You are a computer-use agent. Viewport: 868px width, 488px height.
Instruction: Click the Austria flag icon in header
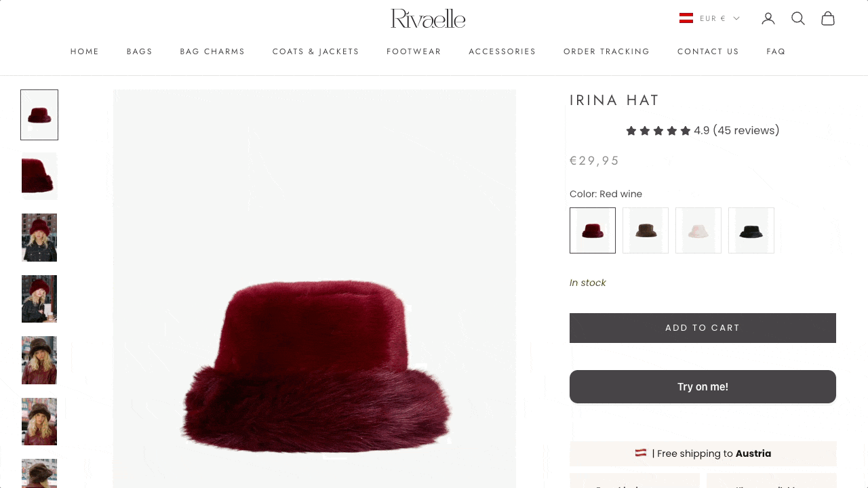[x=686, y=18]
